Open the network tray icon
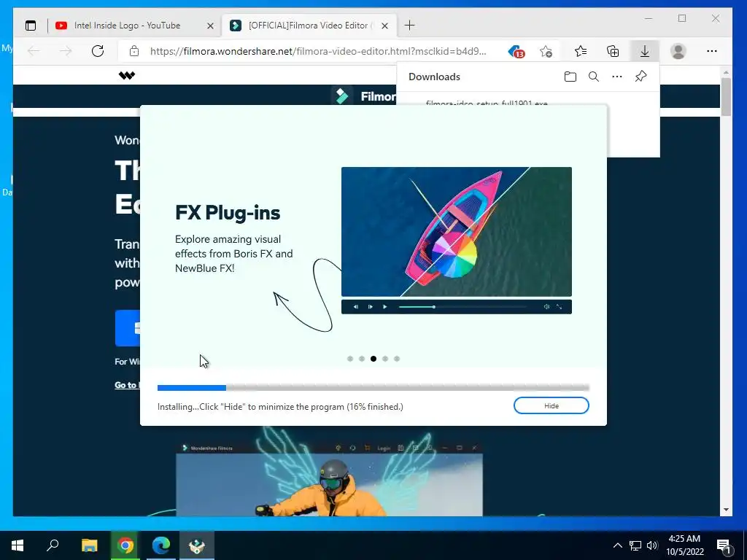Viewport: 747px width, 560px height. (x=635, y=545)
